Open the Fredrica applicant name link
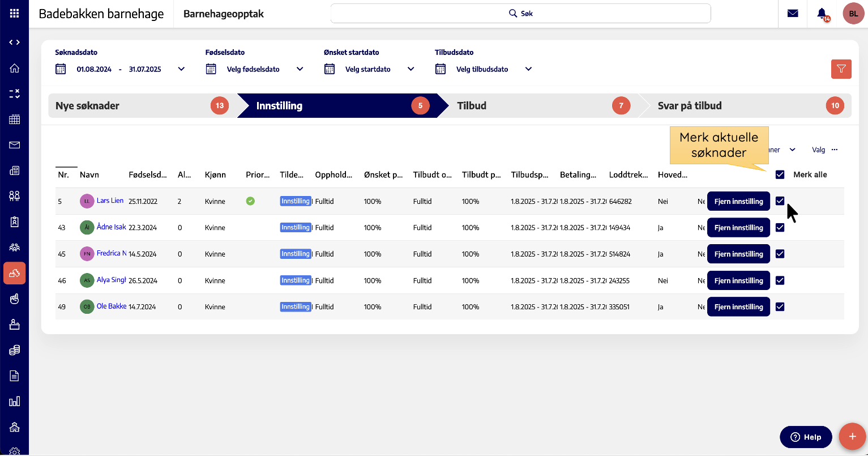Viewport: 868px width, 456px height. [111, 254]
